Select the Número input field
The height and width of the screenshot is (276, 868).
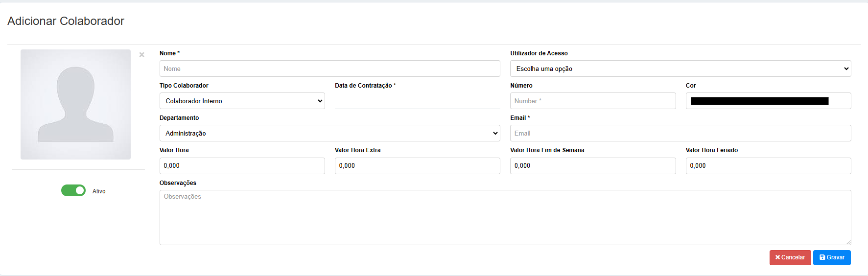coord(593,101)
